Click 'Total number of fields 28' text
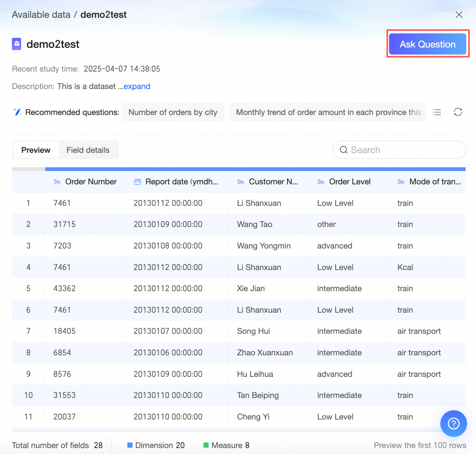 point(57,445)
